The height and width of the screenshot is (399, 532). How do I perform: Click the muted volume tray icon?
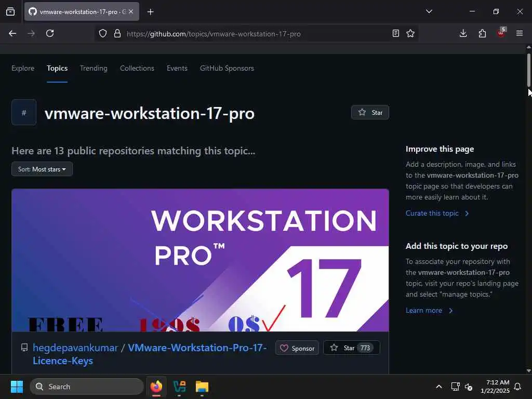point(469,387)
